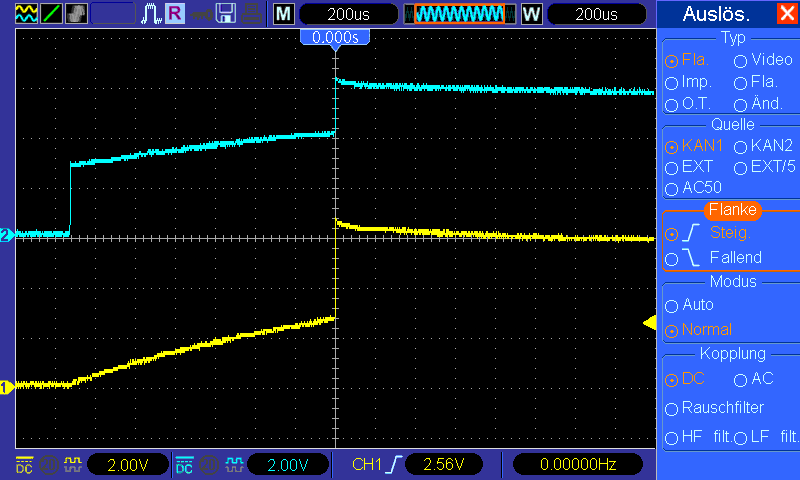Select KAN1 as trigger source
This screenshot has width=800, height=480.
pos(694,146)
